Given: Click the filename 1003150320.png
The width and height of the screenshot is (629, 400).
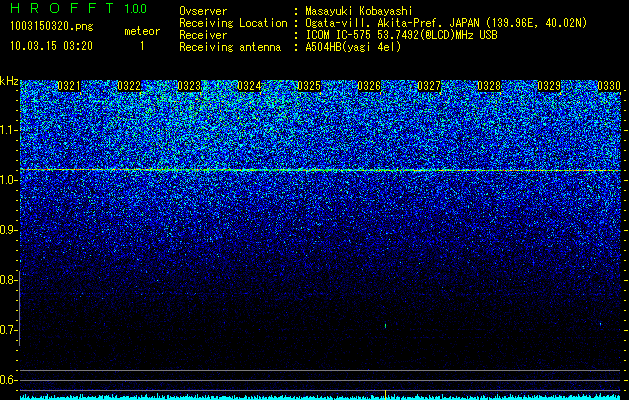Looking at the screenshot, I should click(52, 27).
